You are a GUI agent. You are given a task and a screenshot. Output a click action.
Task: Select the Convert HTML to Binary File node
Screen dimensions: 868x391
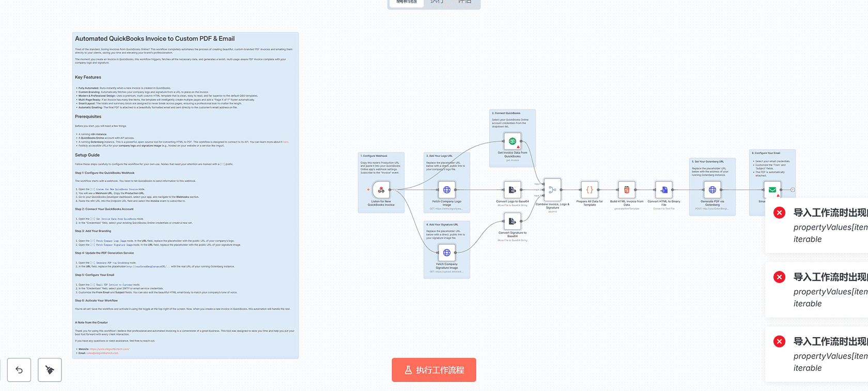click(x=664, y=190)
